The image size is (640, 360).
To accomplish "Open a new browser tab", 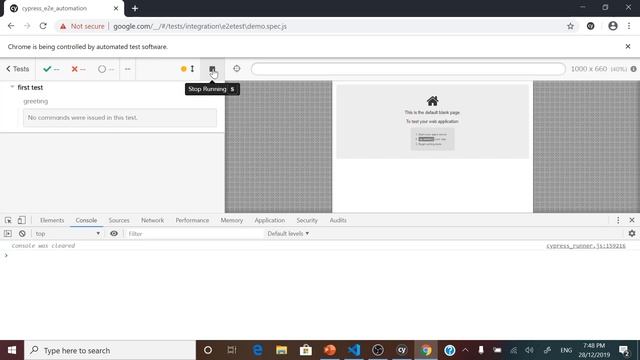I will tap(135, 8).
